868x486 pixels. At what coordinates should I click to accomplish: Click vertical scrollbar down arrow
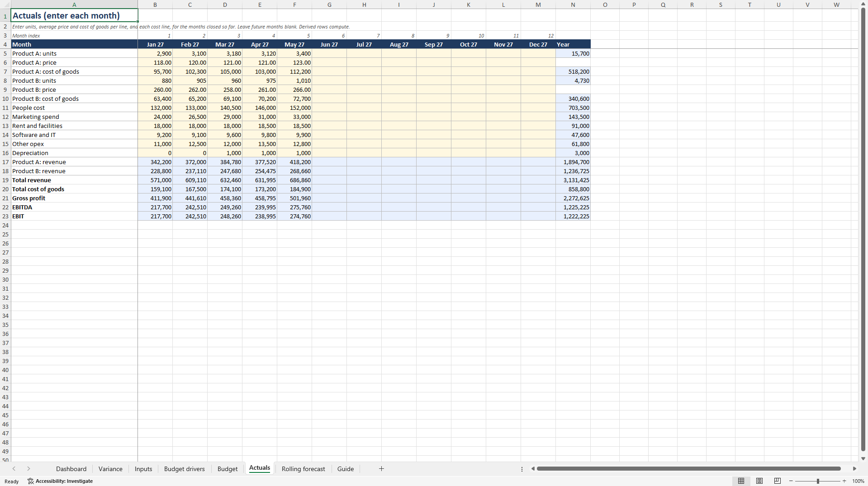863,458
